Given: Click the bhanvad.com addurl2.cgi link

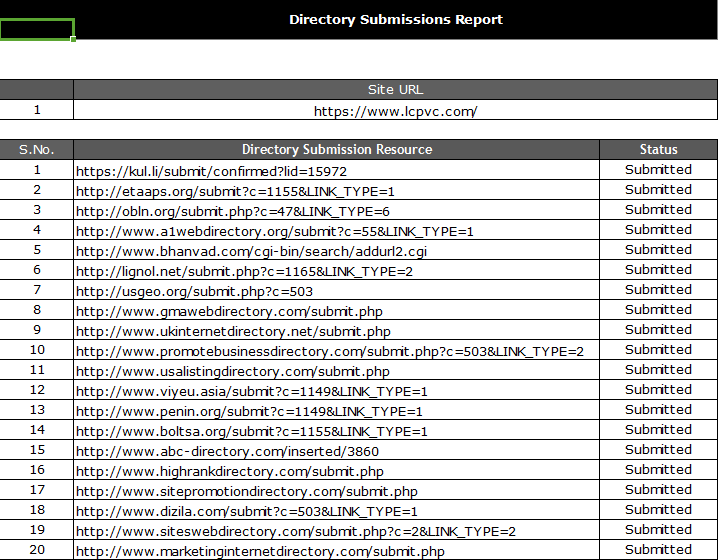Looking at the screenshot, I should coord(251,251).
